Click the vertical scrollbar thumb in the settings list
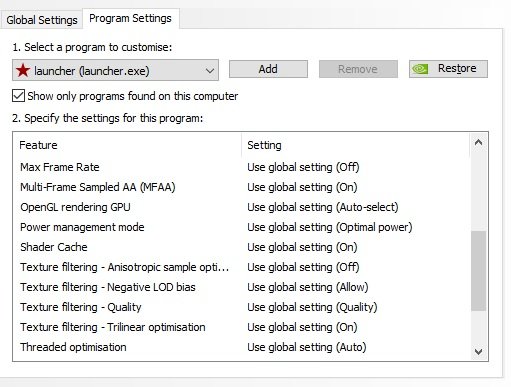 tap(479, 271)
